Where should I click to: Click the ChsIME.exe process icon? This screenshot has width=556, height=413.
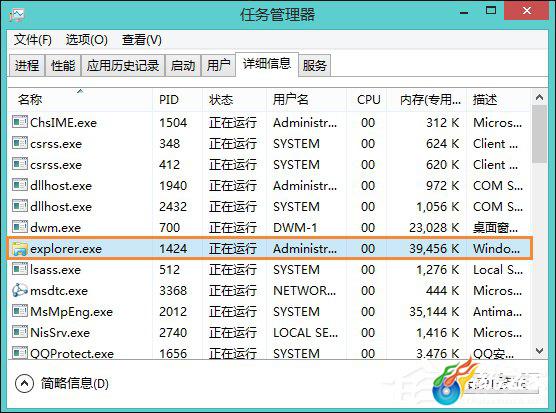click(20, 122)
